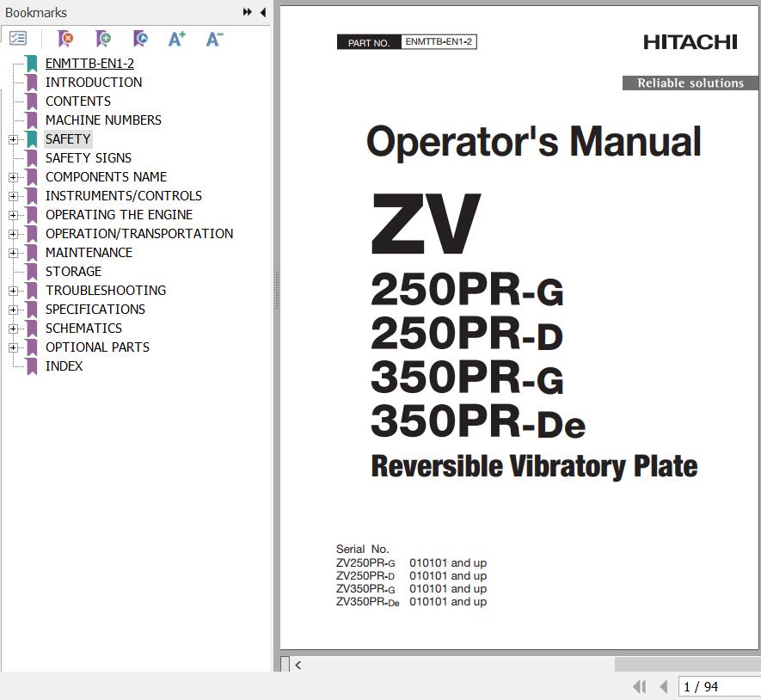Screen dimensions: 761x700
Task: Increase bookmark text size
Action: tap(177, 39)
